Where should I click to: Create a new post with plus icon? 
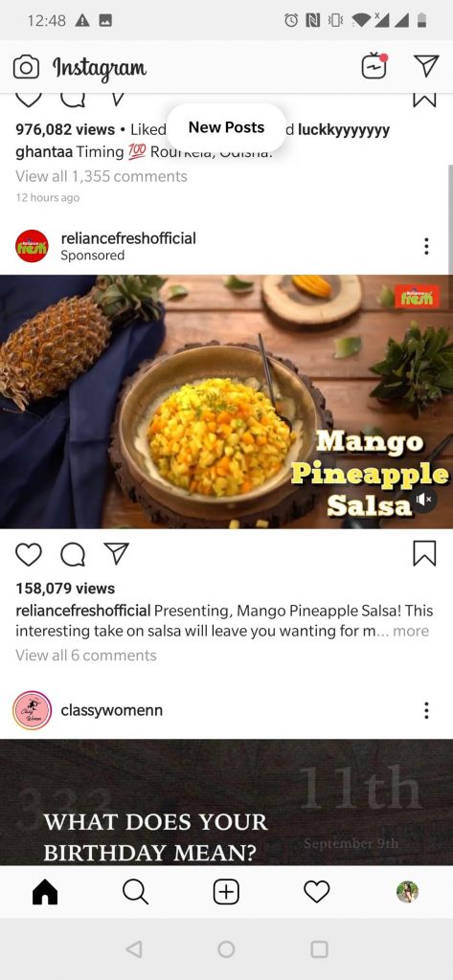tap(226, 892)
